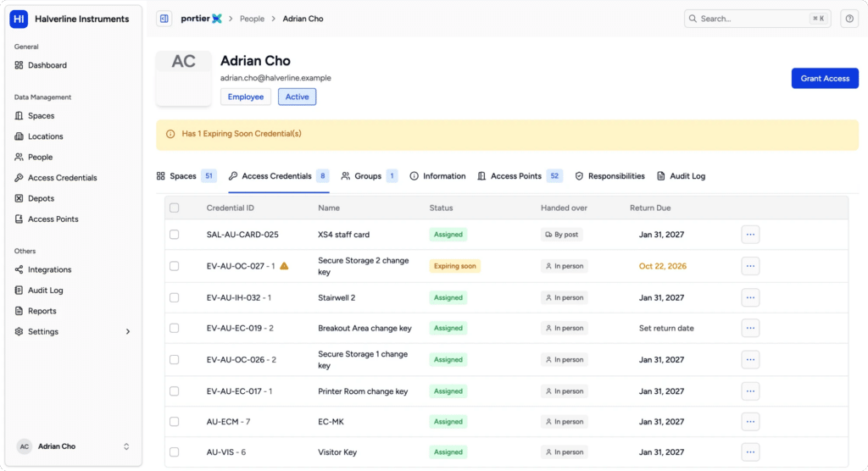Open actions menu for XS4 staff card
Screen dimensions: 868x471
pos(750,235)
